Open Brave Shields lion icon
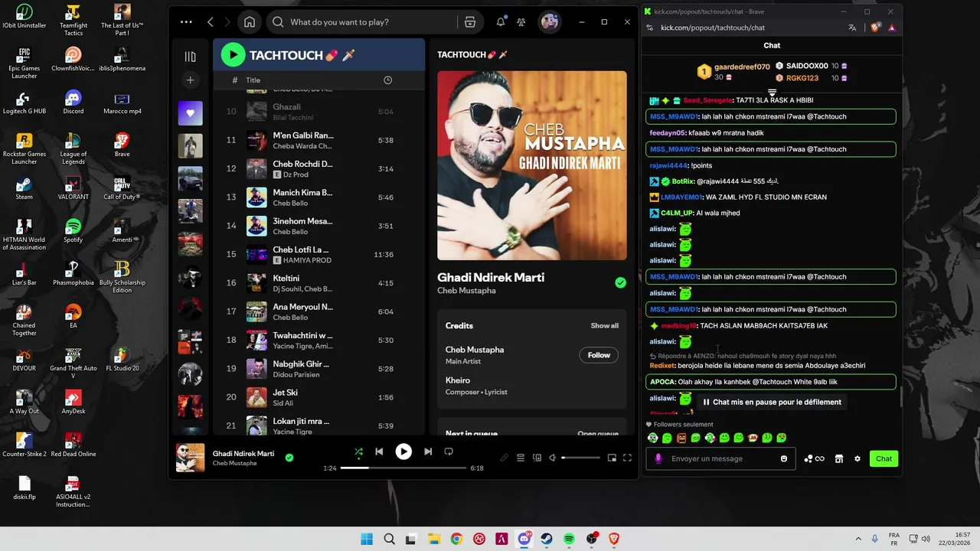The height and width of the screenshot is (551, 980). coord(876,28)
